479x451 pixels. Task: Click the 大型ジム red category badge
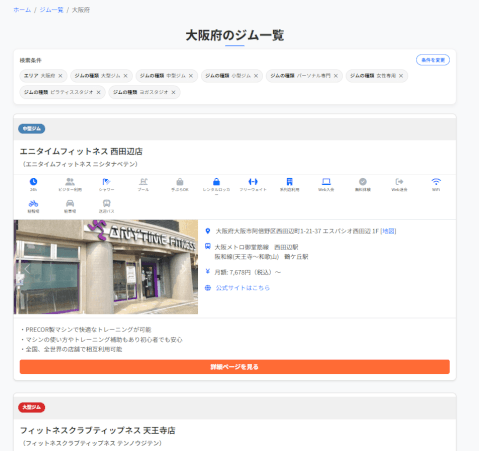coord(32,407)
